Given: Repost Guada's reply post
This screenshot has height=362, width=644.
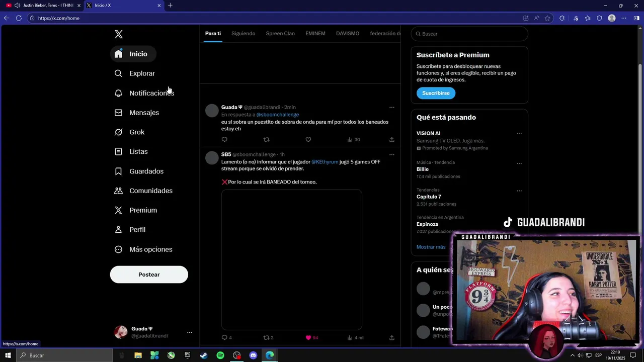Looking at the screenshot, I should (x=267, y=139).
